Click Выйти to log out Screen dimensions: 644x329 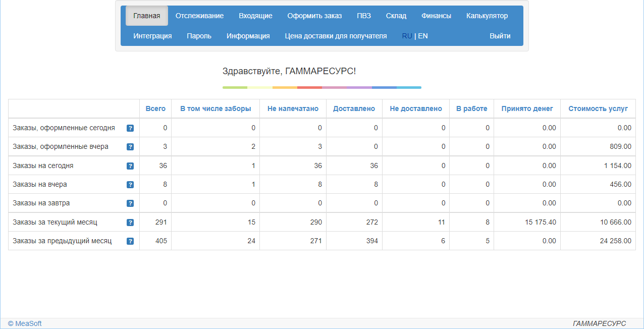[500, 36]
